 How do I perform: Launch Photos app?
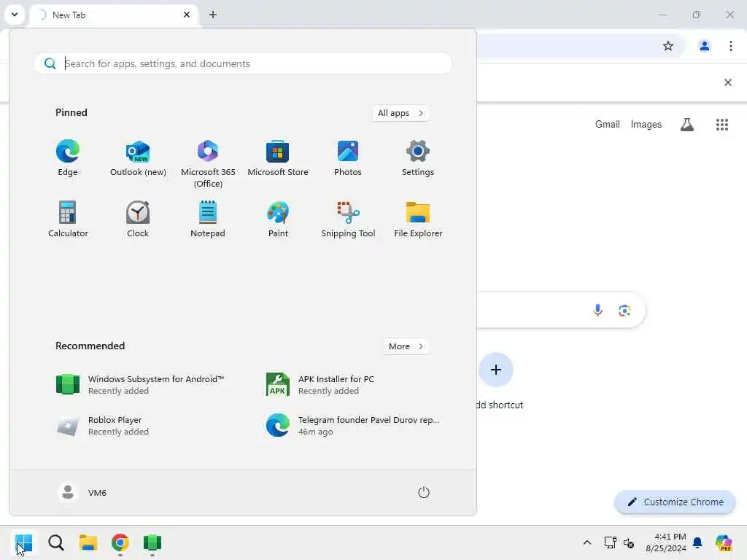click(x=348, y=158)
